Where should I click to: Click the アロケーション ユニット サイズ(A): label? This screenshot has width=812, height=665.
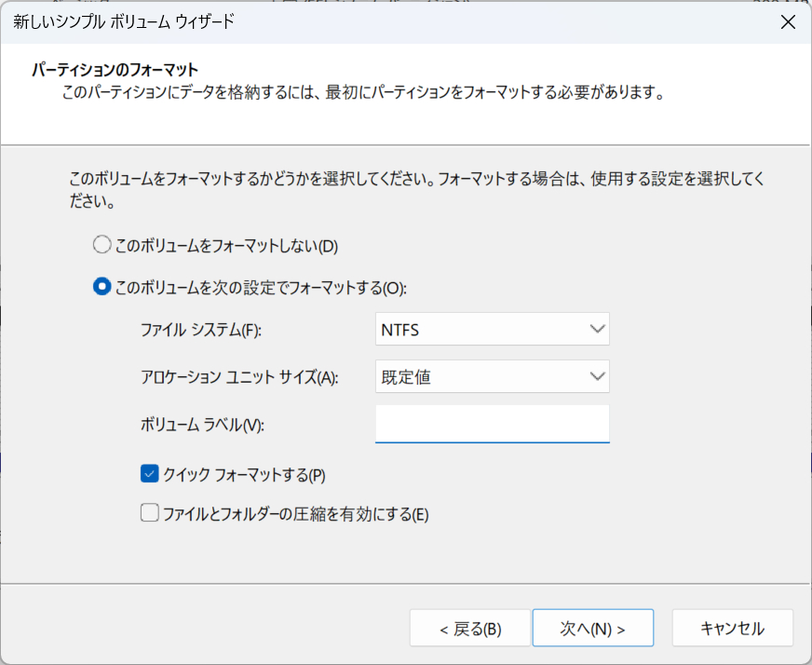pyautogui.click(x=239, y=377)
